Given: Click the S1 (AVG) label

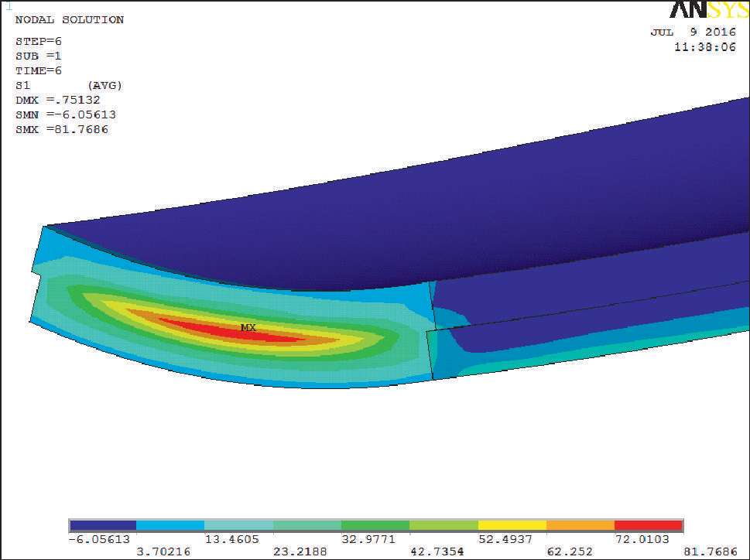Looking at the screenshot, I should pos(69,86).
